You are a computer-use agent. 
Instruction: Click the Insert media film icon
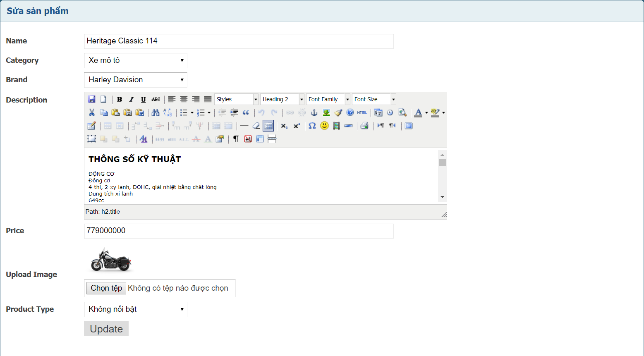336,126
